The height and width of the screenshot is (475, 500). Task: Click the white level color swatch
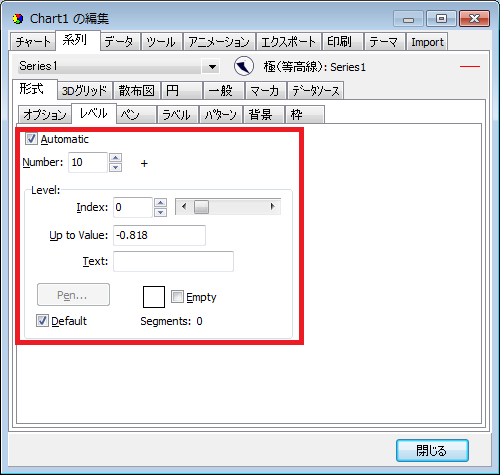coord(154,297)
